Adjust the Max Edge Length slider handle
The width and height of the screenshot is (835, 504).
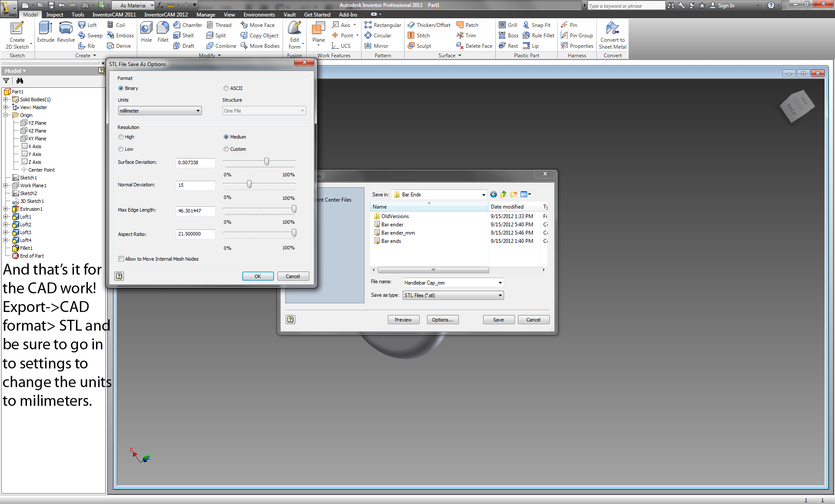point(294,209)
